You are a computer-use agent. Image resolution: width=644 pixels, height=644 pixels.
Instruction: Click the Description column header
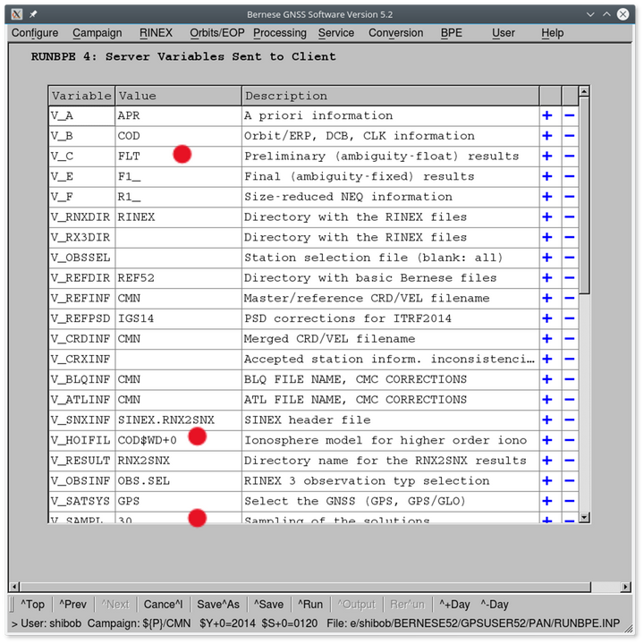click(390, 96)
